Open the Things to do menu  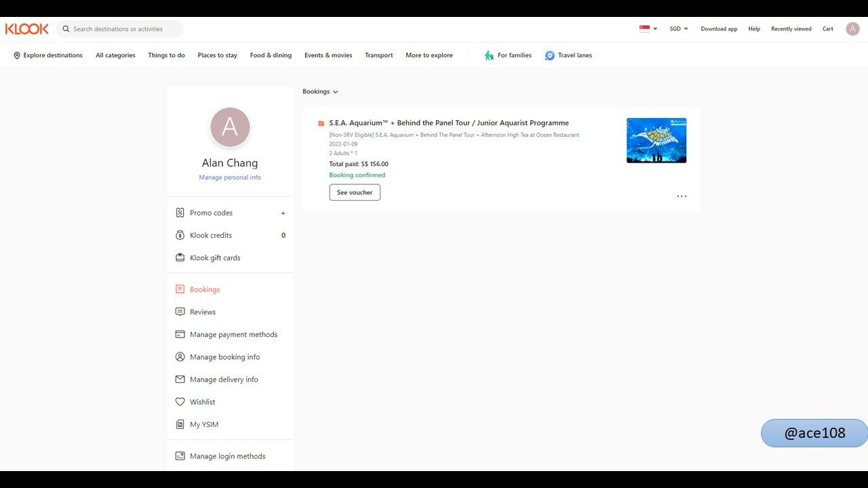166,56
